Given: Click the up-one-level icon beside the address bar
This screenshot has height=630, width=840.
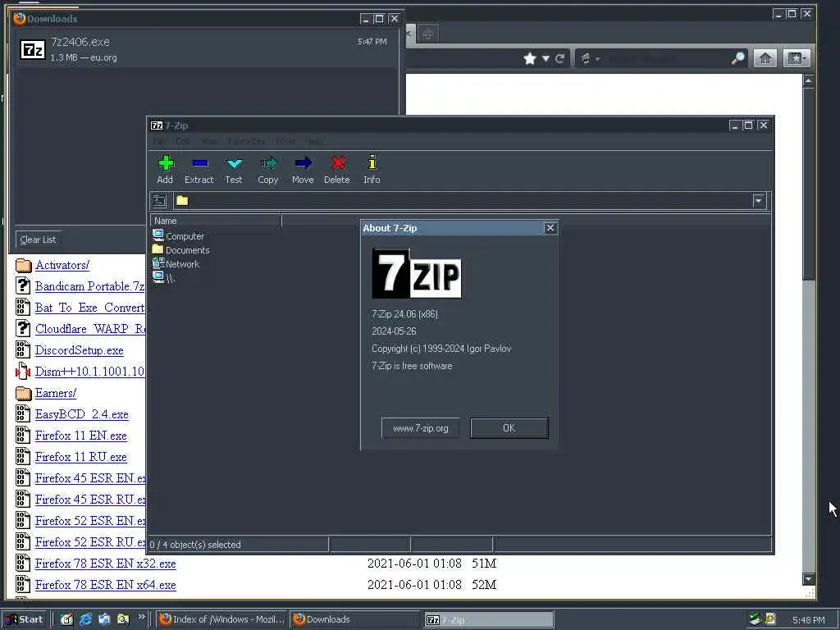Looking at the screenshot, I should tap(159, 201).
